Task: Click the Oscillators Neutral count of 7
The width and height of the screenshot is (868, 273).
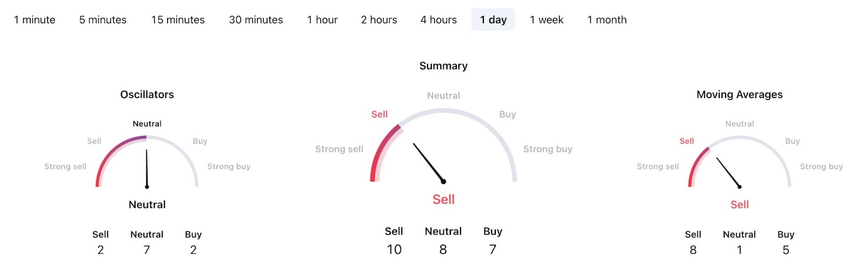Action: [146, 250]
